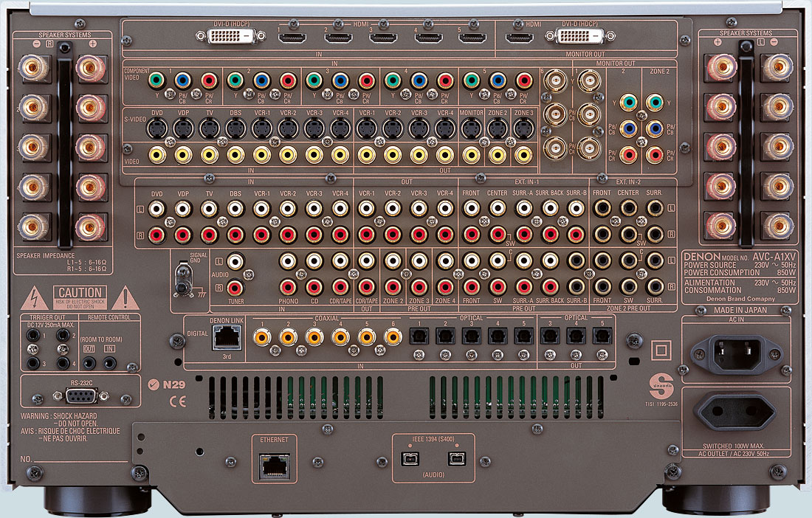Image resolution: width=812 pixels, height=518 pixels.
Task: Click the switched AC outlet socket
Action: [736, 412]
